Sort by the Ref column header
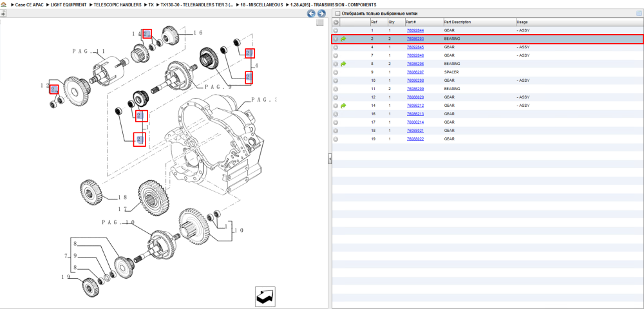This screenshot has width=644, height=309. point(378,22)
